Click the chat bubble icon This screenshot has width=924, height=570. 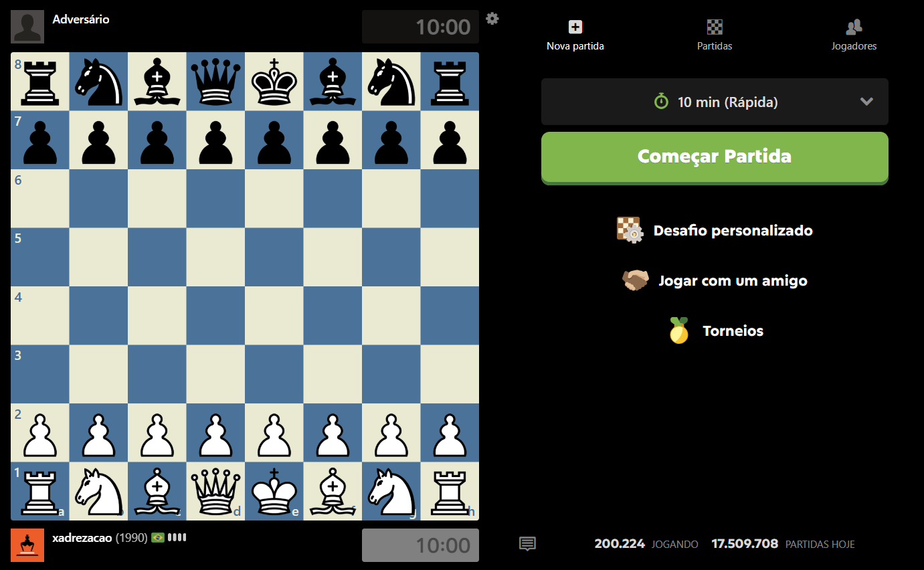pyautogui.click(x=527, y=544)
